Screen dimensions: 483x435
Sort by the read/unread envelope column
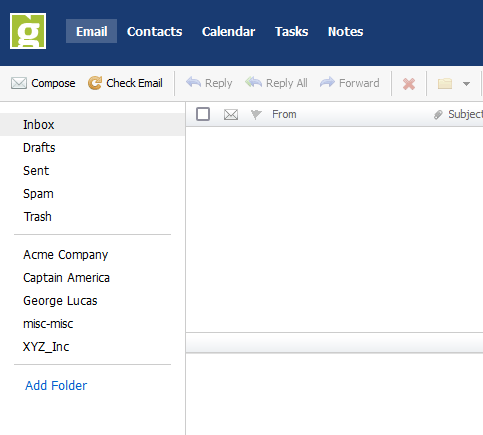[231, 115]
